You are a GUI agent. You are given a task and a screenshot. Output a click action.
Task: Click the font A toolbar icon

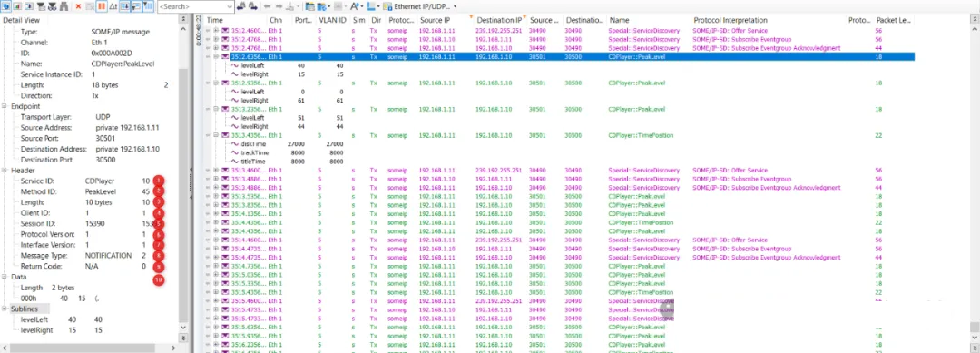(x=355, y=6)
